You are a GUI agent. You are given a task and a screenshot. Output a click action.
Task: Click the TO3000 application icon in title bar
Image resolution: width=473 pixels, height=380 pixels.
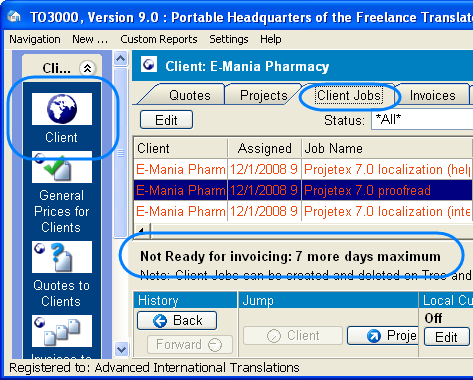(x=14, y=17)
